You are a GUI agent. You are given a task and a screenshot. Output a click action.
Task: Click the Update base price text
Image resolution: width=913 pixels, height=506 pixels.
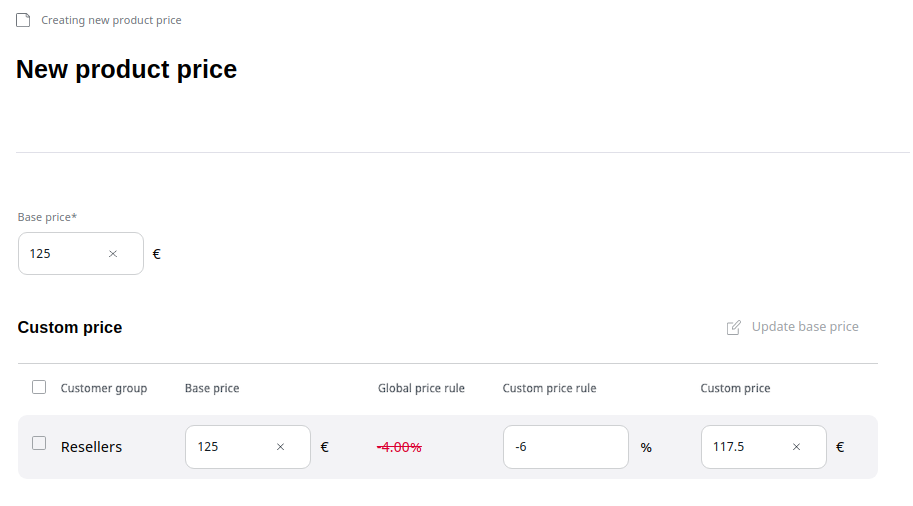point(805,327)
